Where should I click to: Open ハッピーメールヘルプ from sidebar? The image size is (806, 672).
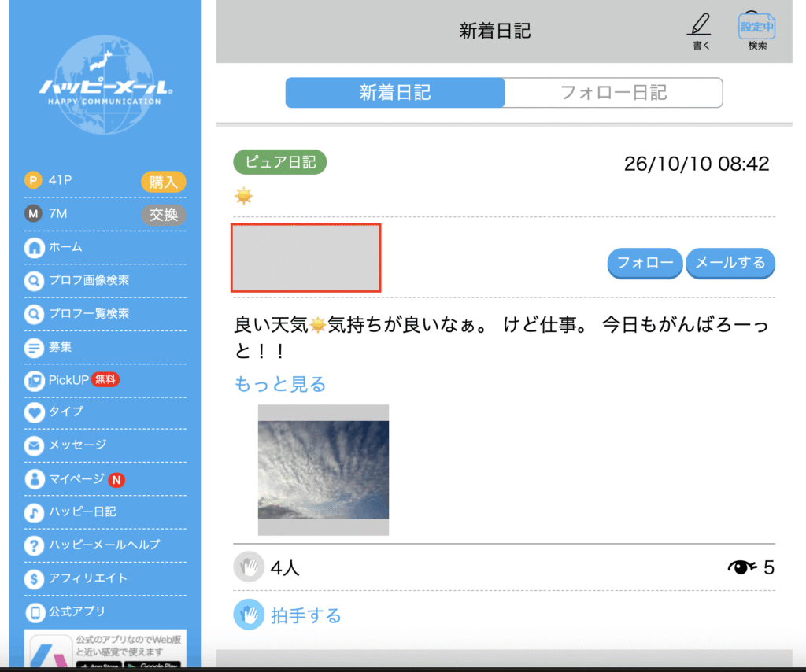click(105, 545)
